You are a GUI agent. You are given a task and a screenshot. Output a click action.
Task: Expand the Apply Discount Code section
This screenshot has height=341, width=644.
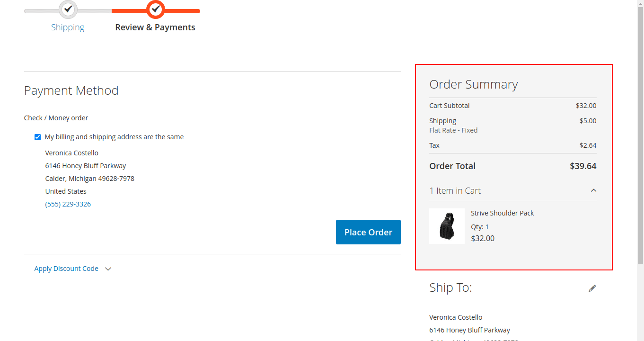click(66, 269)
